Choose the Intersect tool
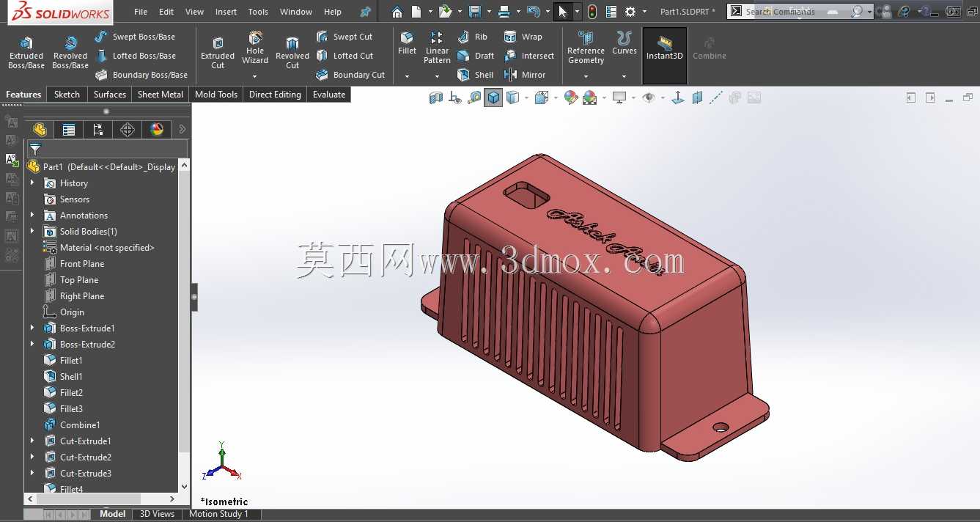 coord(529,56)
